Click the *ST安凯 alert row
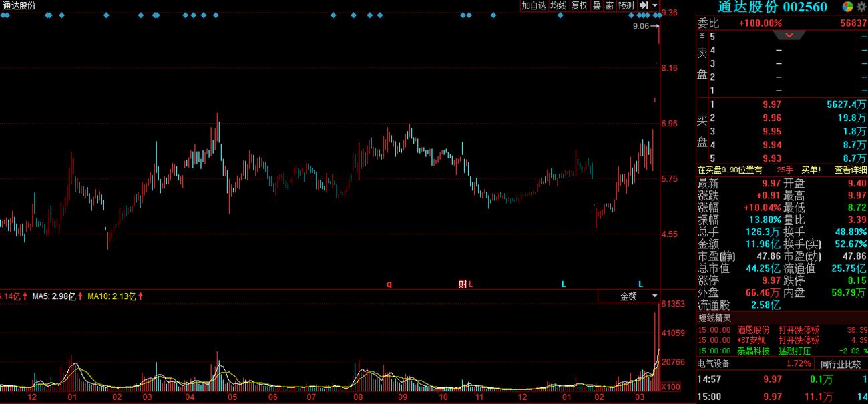868x404 pixels. pos(782,340)
